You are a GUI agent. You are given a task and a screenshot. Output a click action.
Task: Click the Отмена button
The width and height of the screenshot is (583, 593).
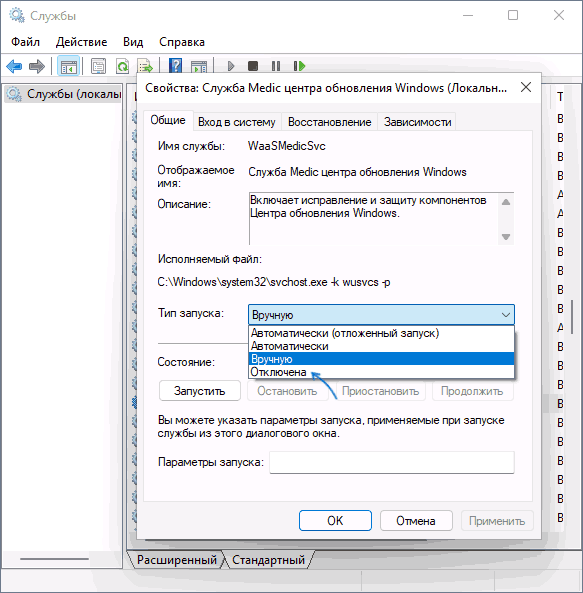tap(416, 521)
